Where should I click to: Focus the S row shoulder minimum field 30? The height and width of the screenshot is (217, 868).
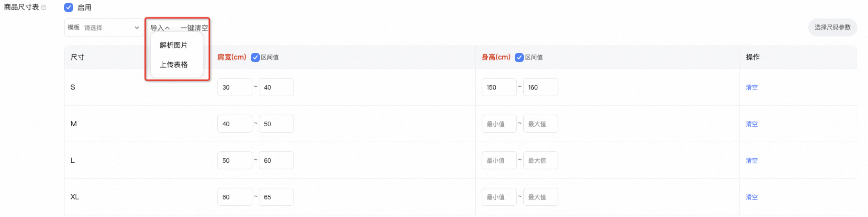coord(235,87)
